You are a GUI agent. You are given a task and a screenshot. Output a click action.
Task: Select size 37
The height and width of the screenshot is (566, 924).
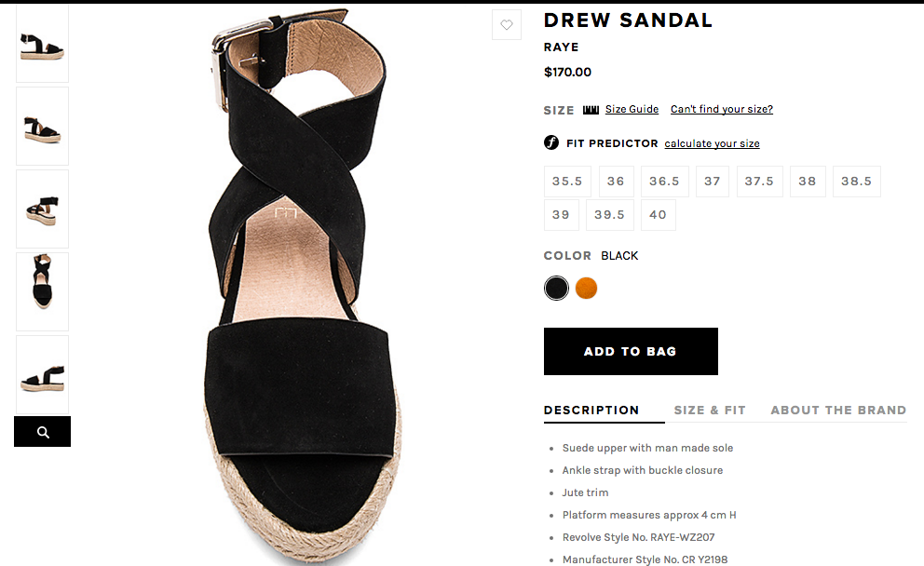[x=712, y=182]
